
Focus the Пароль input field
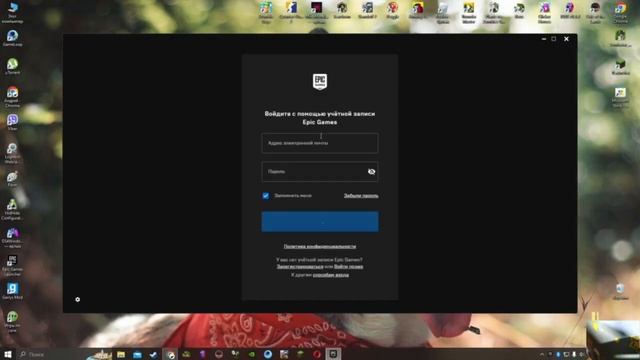coord(320,172)
